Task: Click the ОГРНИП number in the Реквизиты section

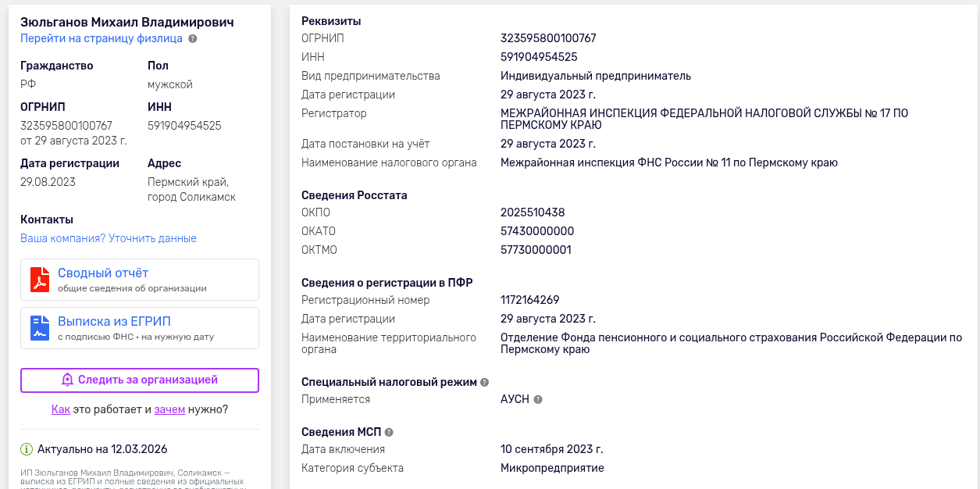Action: pyautogui.click(x=548, y=38)
